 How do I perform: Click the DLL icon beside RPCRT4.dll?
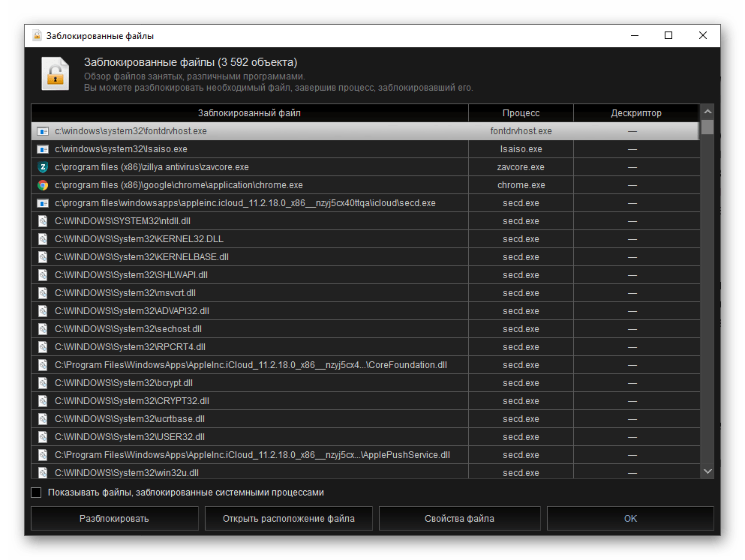43,347
